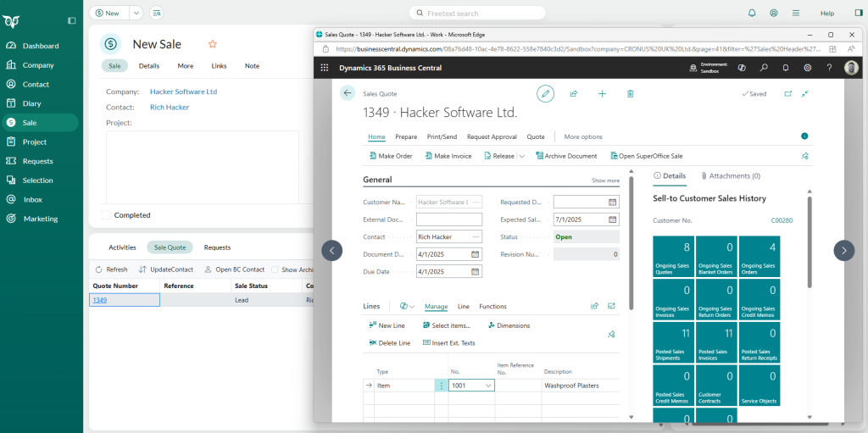Open the Links tab in New Sale
868x433 pixels.
coord(219,66)
